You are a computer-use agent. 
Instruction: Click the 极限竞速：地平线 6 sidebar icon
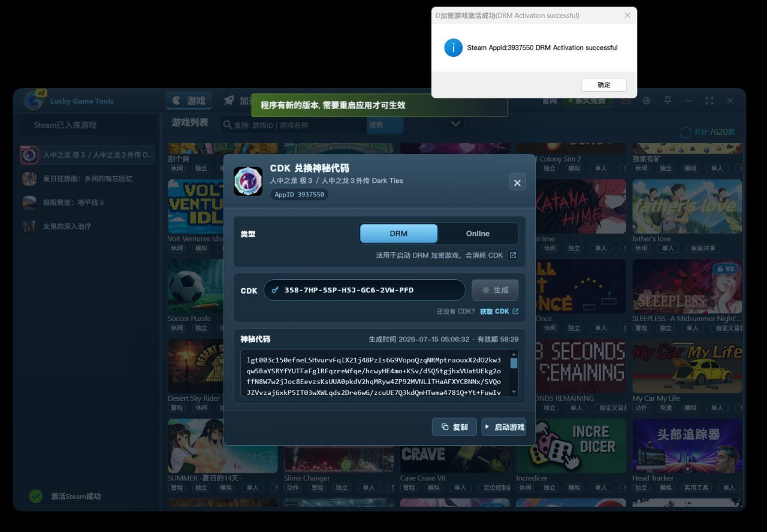coord(29,202)
